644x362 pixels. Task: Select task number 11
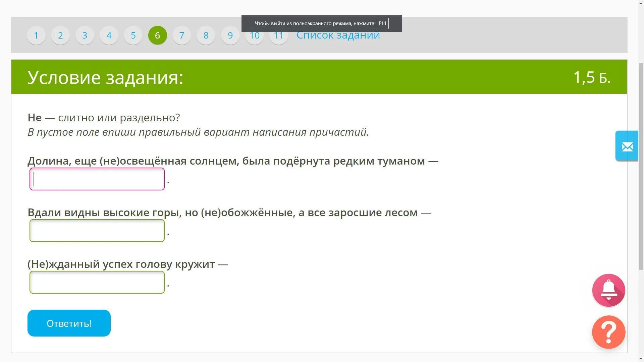[278, 38]
